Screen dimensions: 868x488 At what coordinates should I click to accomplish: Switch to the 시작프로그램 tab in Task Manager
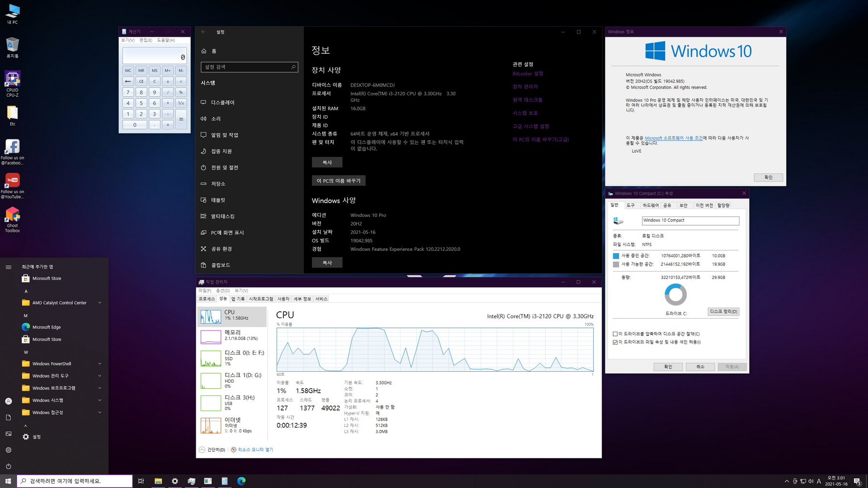click(261, 299)
